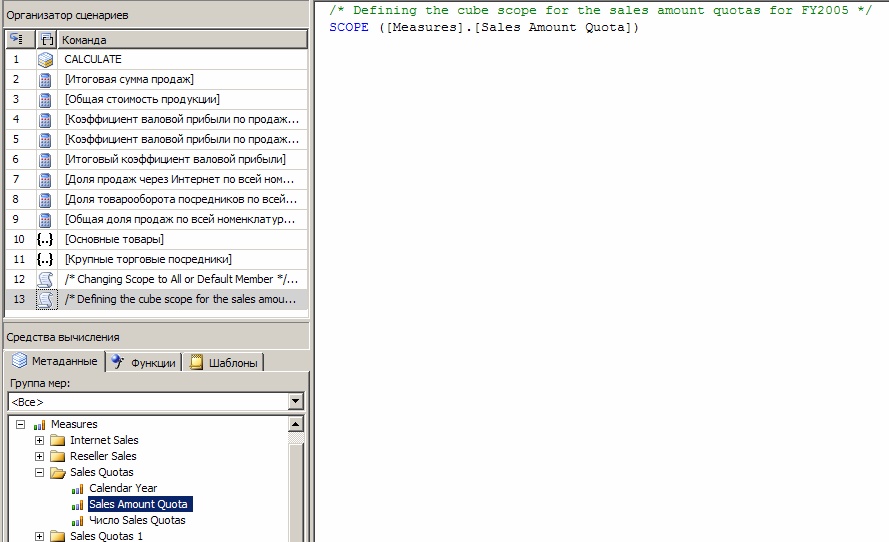
Task: Switch to the Функции tab
Action: click(x=144, y=363)
